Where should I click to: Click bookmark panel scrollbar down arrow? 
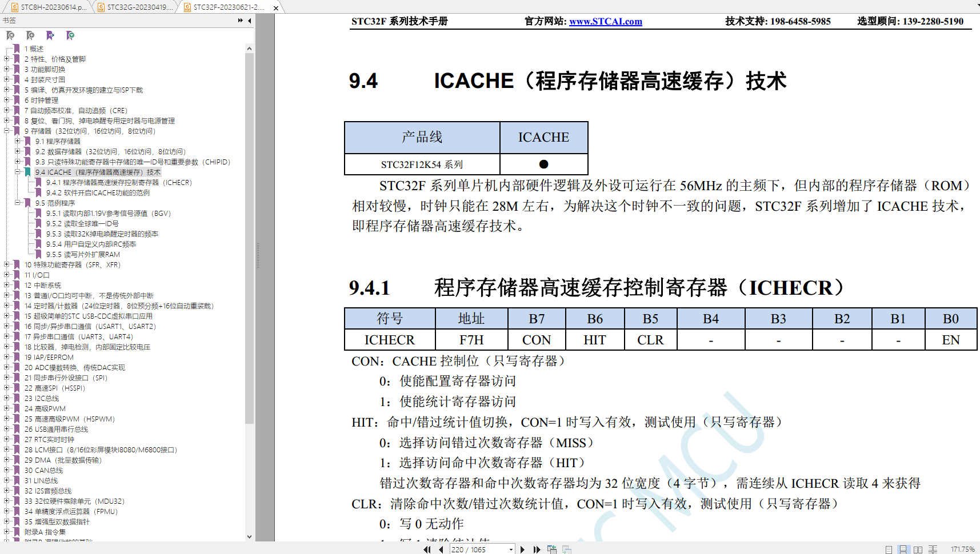249,536
